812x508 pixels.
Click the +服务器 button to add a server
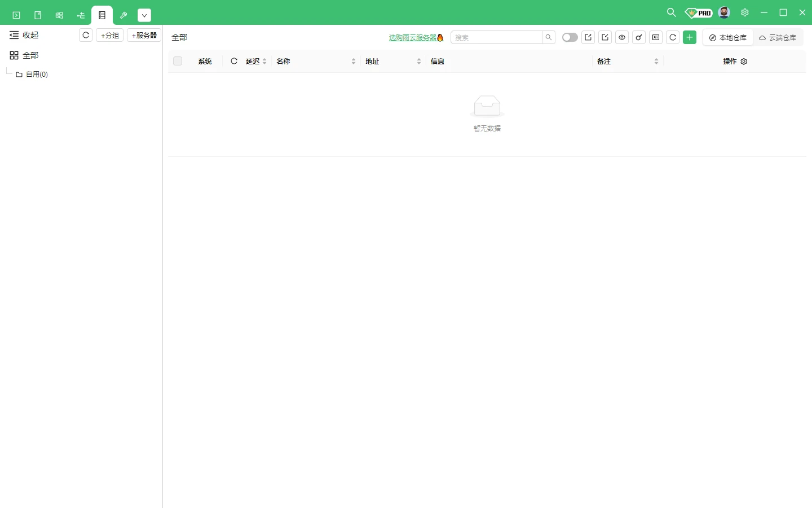coord(144,35)
